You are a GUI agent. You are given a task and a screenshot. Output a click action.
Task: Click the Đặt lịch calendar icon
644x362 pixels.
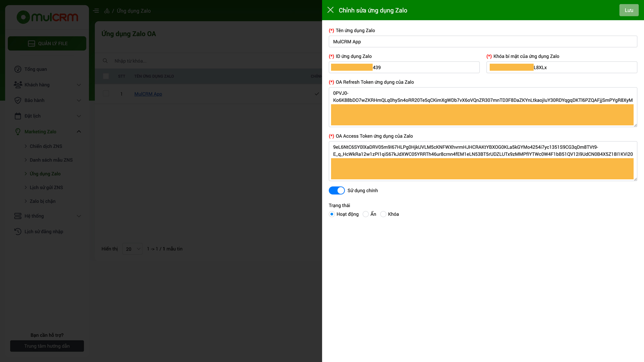[18, 116]
